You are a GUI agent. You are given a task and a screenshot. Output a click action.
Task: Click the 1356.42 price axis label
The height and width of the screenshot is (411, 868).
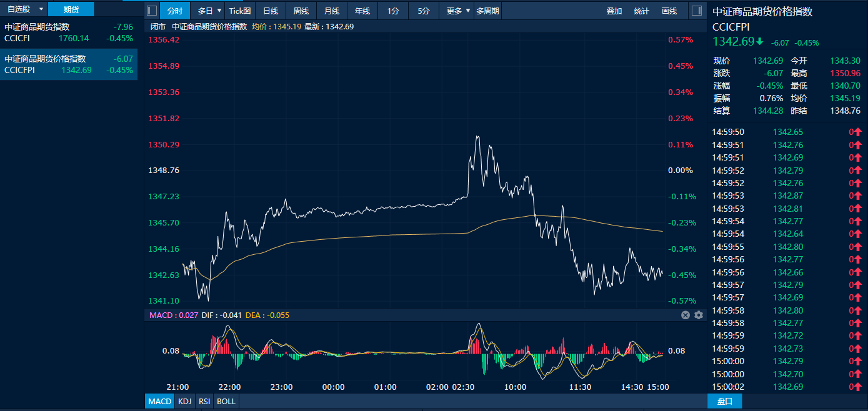coord(164,39)
